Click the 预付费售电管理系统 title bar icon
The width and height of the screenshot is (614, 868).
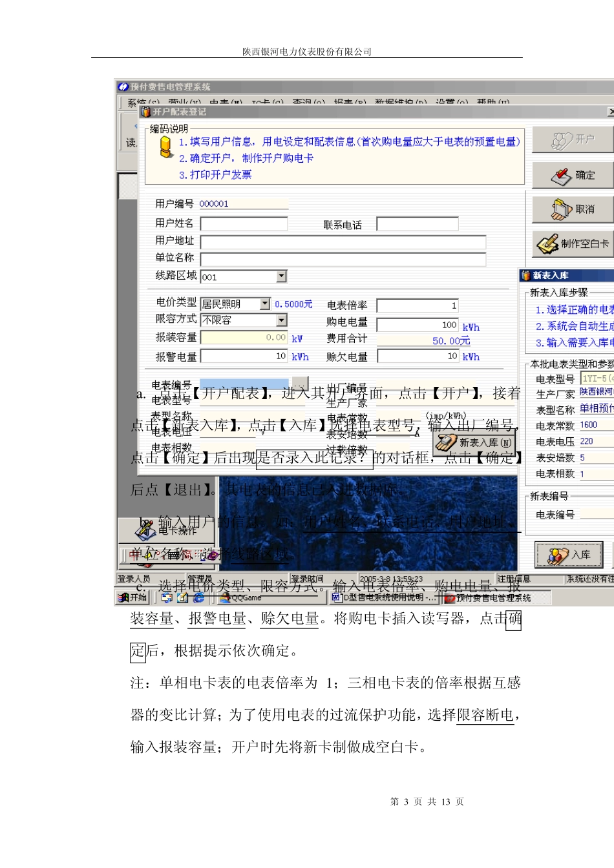tap(123, 87)
